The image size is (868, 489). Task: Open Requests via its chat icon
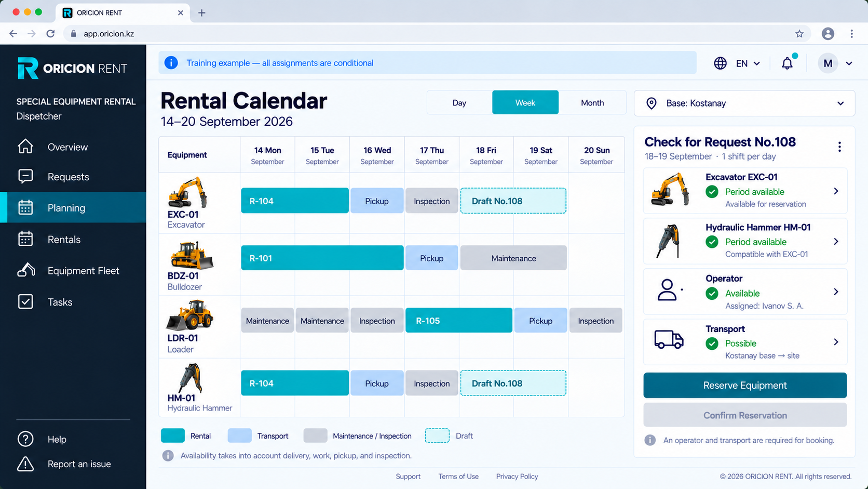click(x=25, y=177)
